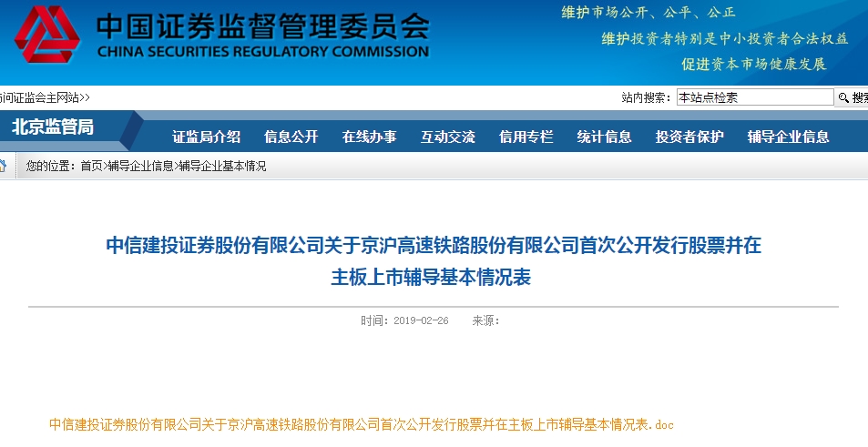Click the magnifier search icon
Screen dimensions: 868x447
click(843, 98)
